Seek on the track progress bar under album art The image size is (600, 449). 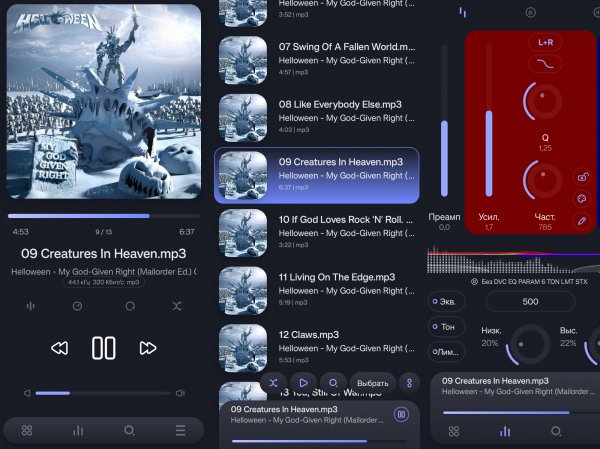[104, 216]
